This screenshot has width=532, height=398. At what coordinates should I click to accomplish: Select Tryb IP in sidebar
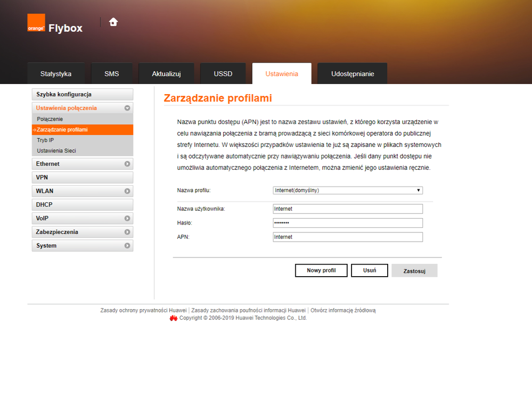pyautogui.click(x=45, y=140)
